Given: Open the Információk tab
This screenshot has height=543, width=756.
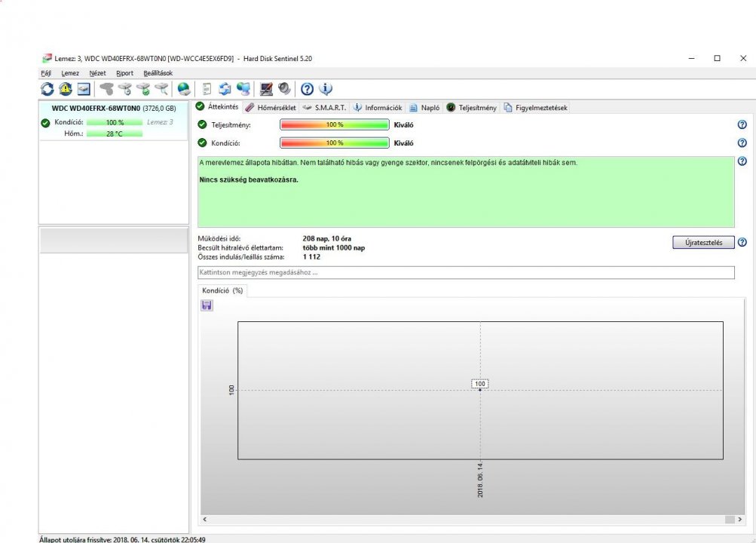Looking at the screenshot, I should coord(378,108).
